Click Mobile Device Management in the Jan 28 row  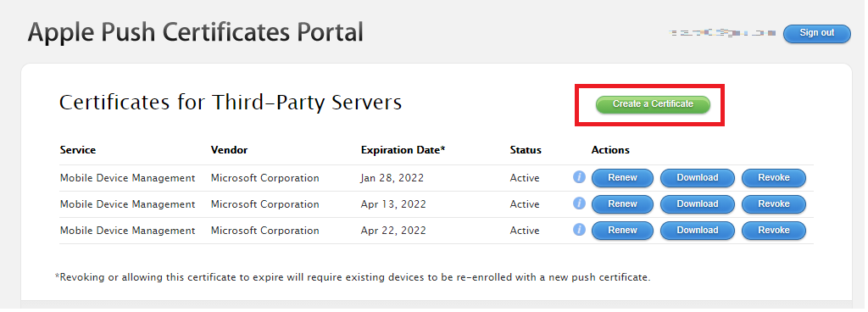(x=127, y=178)
